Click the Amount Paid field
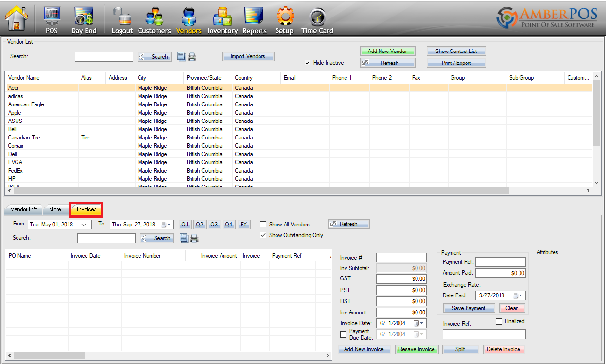The image size is (606, 364). point(501,273)
